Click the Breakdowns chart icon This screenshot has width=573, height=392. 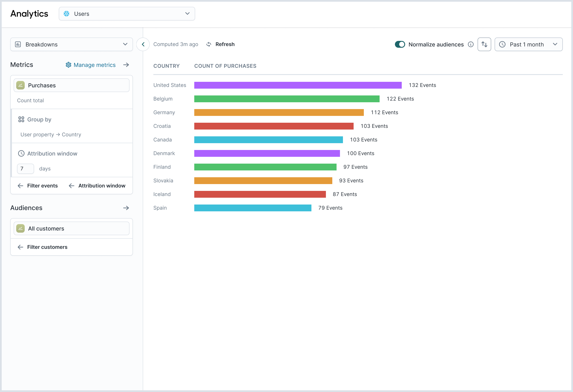pos(18,44)
